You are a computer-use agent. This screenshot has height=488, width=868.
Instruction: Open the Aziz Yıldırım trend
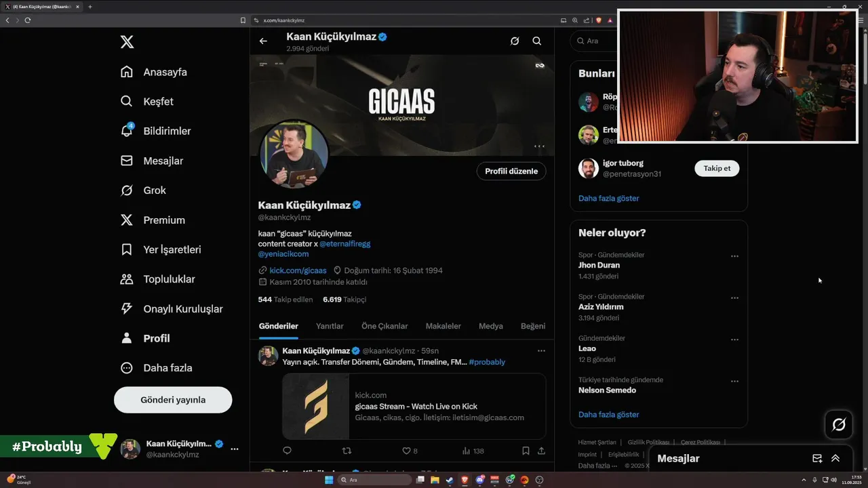click(601, 307)
